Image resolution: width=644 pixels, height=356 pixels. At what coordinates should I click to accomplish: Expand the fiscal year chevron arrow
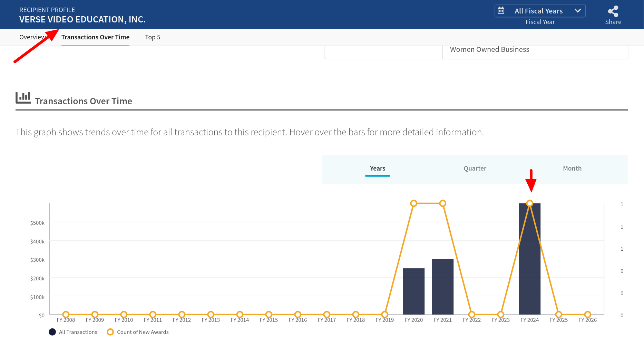[x=578, y=11]
